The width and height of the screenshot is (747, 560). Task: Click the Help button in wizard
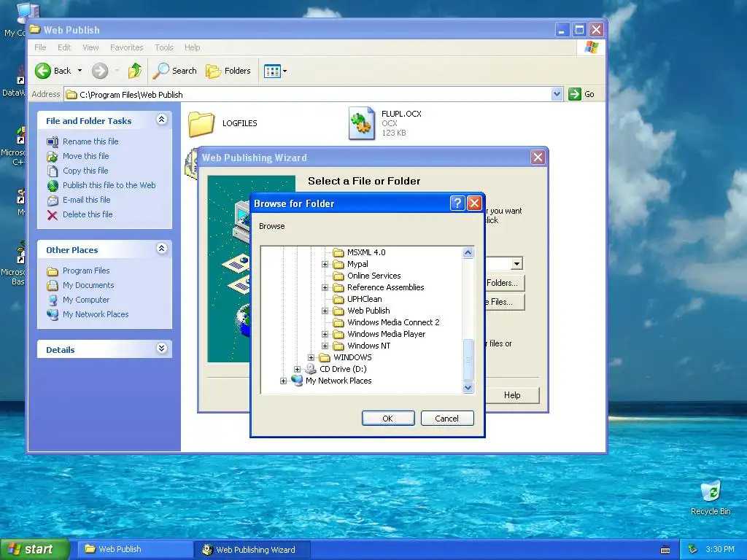coord(512,395)
